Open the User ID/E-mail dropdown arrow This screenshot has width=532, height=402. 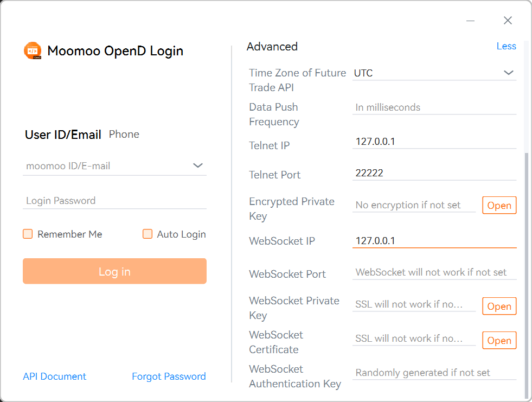coord(198,165)
